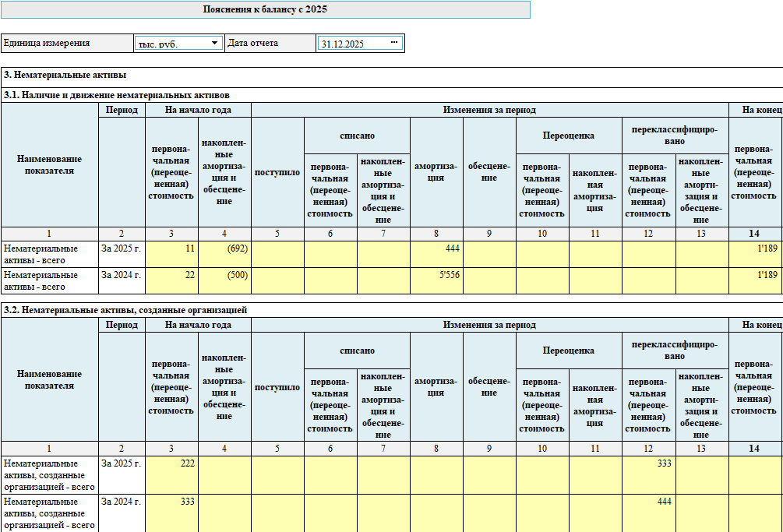Select 2024 initial cost cell showing 22
The image size is (783, 532).
[x=171, y=281]
